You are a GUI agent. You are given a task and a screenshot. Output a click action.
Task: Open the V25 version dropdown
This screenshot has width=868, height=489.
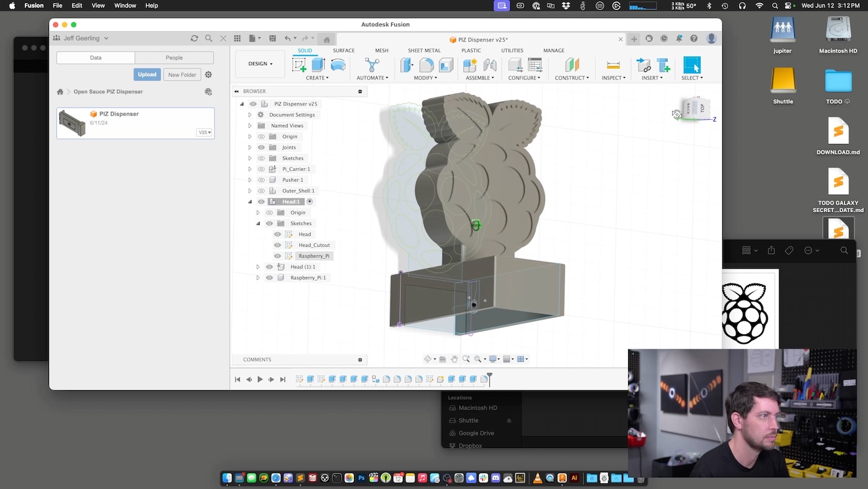pyautogui.click(x=205, y=132)
